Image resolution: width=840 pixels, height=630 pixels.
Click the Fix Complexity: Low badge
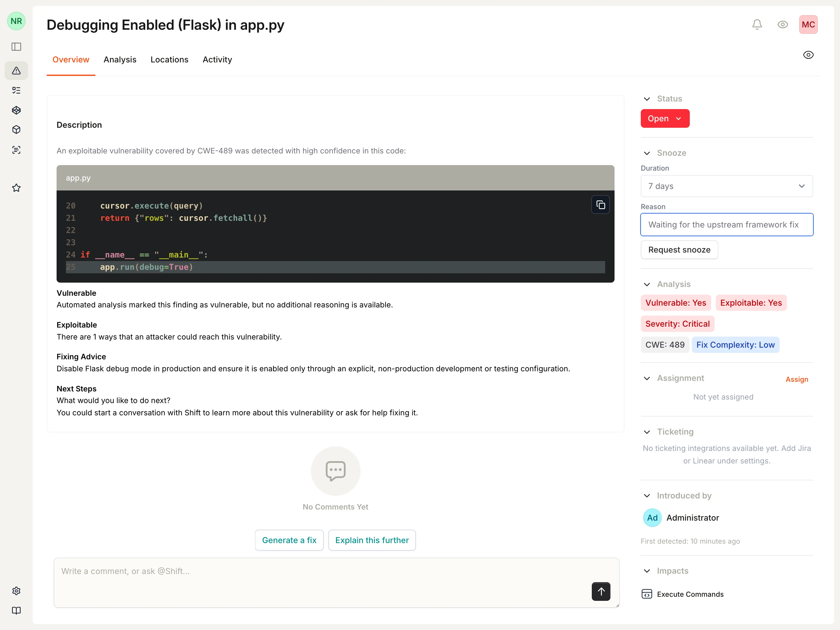coord(735,345)
